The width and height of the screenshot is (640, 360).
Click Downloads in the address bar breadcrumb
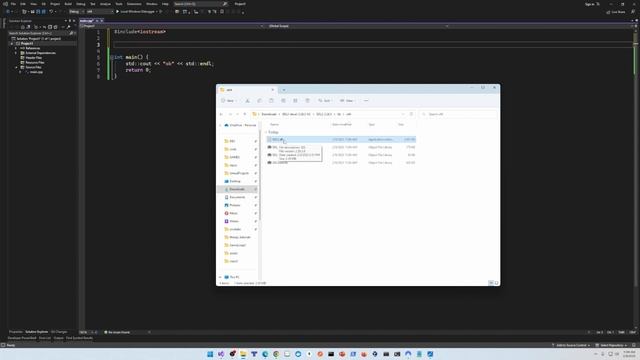pos(269,114)
